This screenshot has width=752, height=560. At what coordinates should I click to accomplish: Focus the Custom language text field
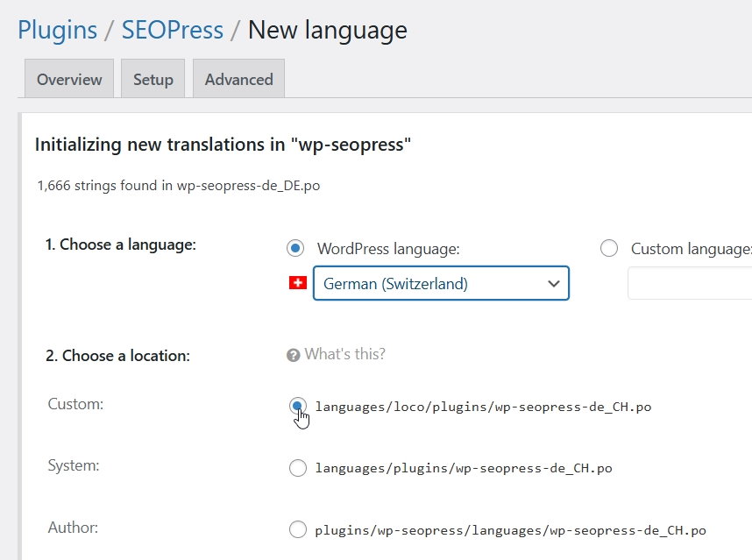(x=689, y=284)
